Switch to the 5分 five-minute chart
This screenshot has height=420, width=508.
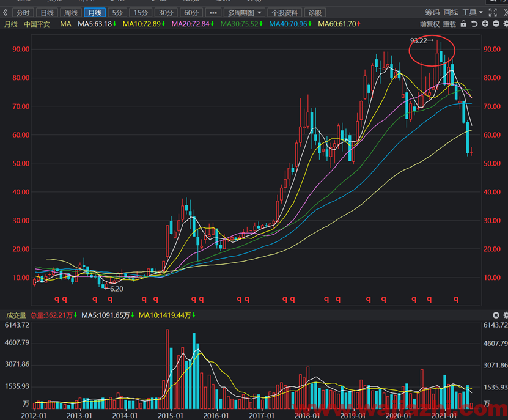[117, 13]
